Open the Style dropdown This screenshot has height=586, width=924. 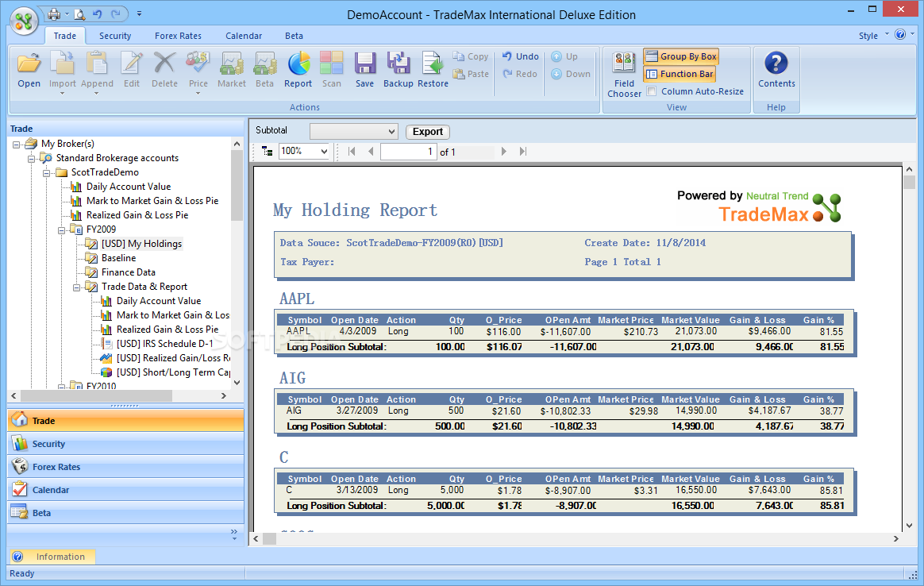click(x=873, y=36)
